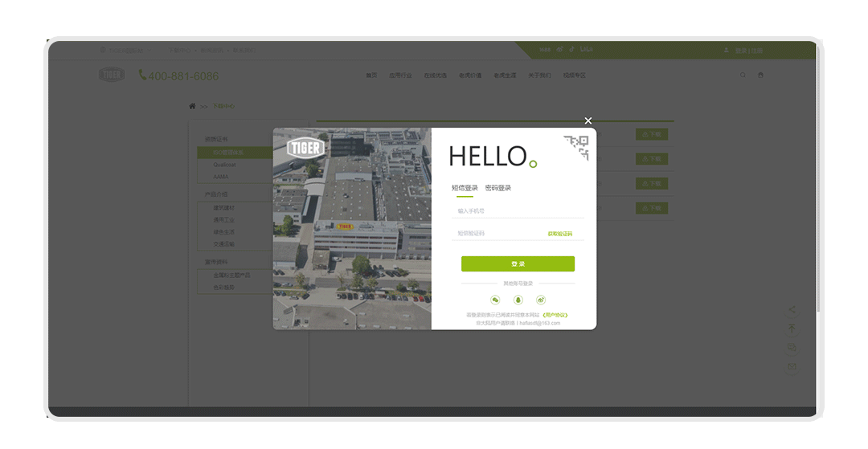Viewport: 868px width, 449px height.
Task: Select 建筑建材 in the sidebar
Action: click(223, 208)
